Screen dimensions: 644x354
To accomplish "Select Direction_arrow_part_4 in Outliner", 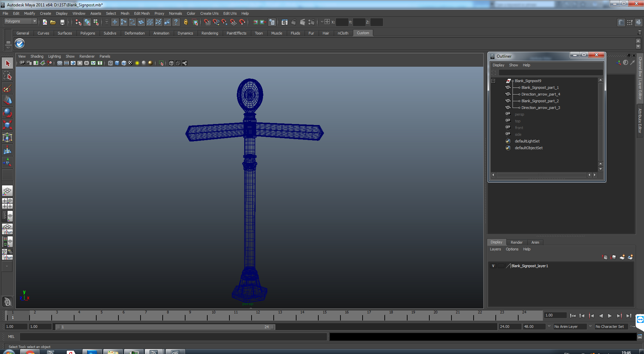I will [x=541, y=94].
